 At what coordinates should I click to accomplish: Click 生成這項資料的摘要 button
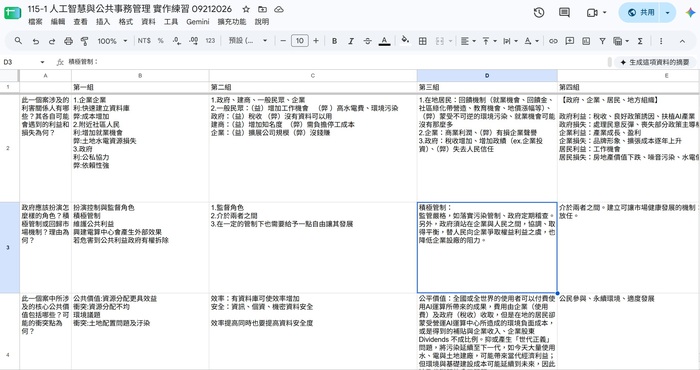[x=655, y=62]
